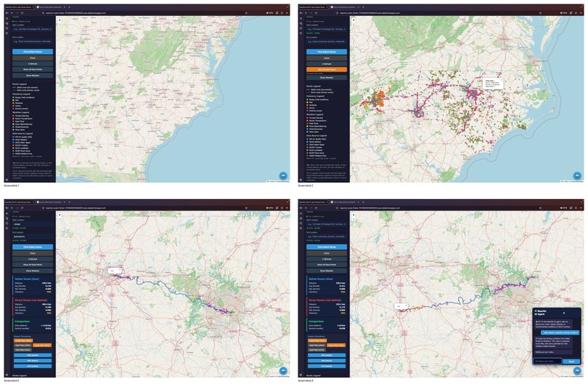Zoom in the map in Screenshot 1

click(x=60, y=20)
